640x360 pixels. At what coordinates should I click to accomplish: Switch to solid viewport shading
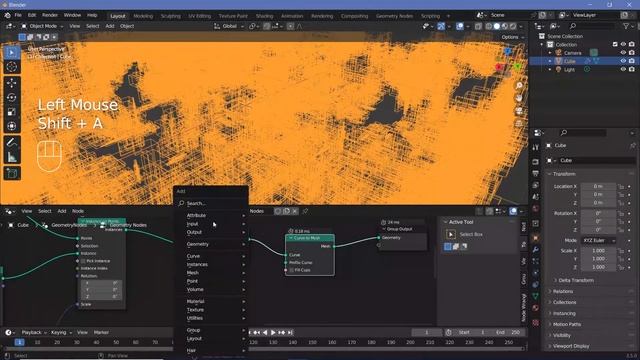[497, 26]
